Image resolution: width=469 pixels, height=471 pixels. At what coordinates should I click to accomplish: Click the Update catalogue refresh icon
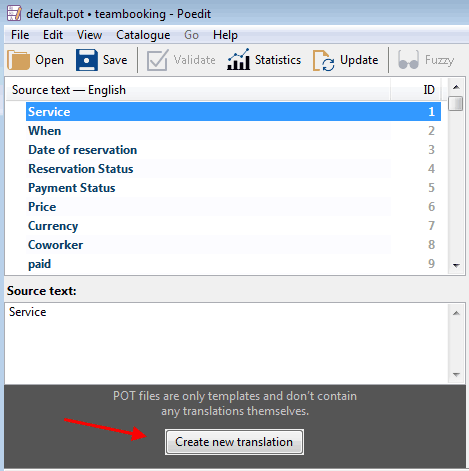[x=323, y=60]
